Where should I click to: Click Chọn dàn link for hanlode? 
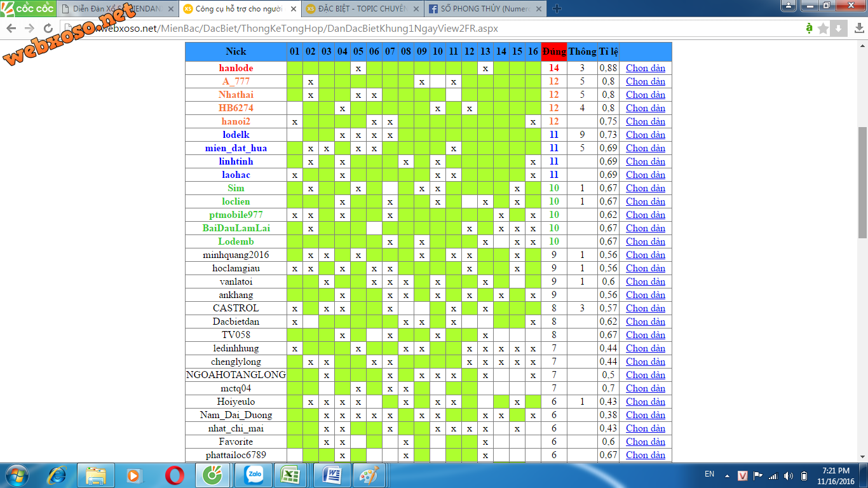click(x=645, y=68)
